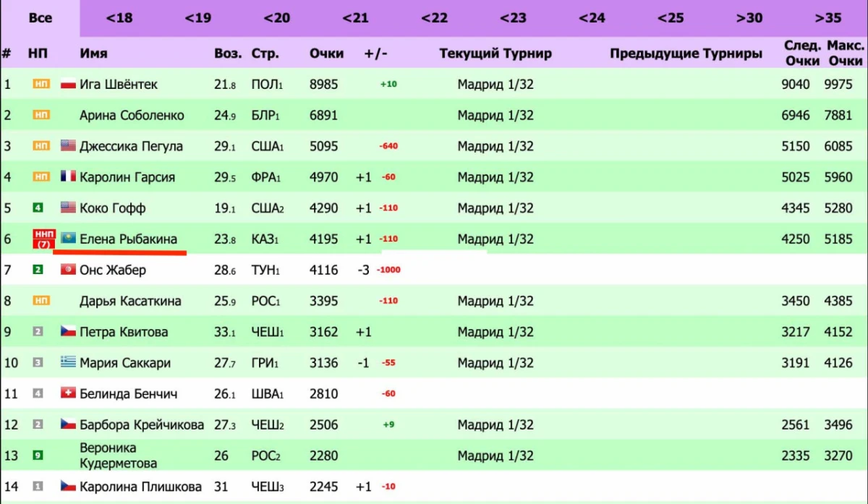The image size is (868, 504).
Task: Sort the table by the Очки column header
Action: coord(326,54)
